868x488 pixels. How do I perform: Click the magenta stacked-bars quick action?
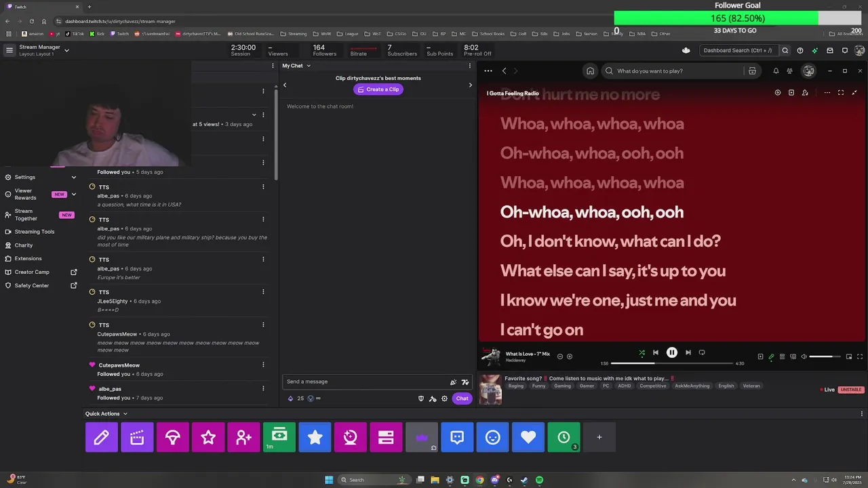(x=386, y=437)
